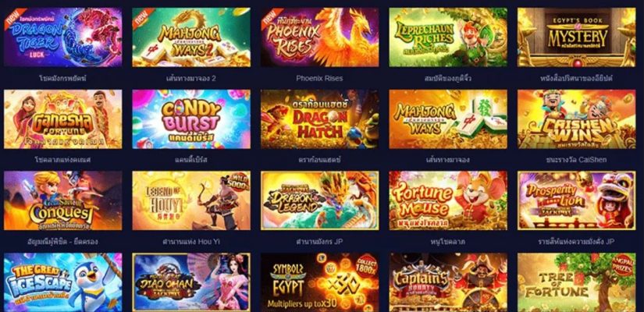The image size is (644, 312).
Task: Open the Dragon Tiger Luck game thumbnail
Action: click(x=63, y=37)
